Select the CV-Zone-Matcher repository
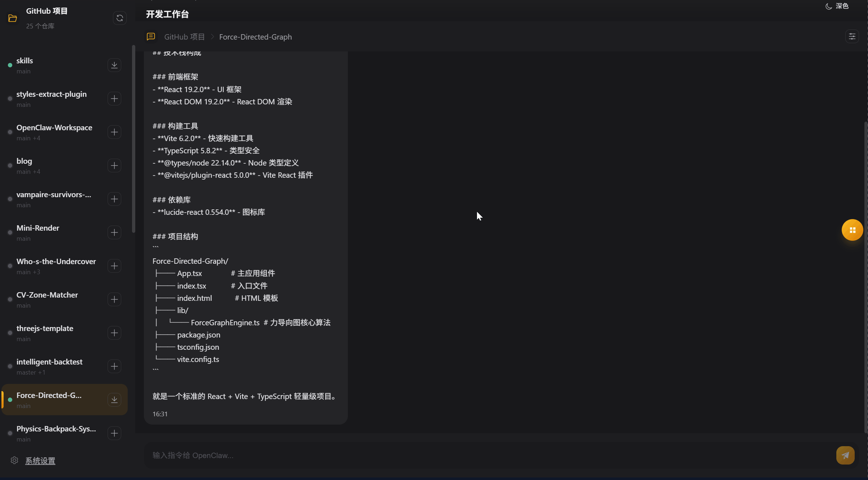The height and width of the screenshot is (480, 868). click(65, 299)
